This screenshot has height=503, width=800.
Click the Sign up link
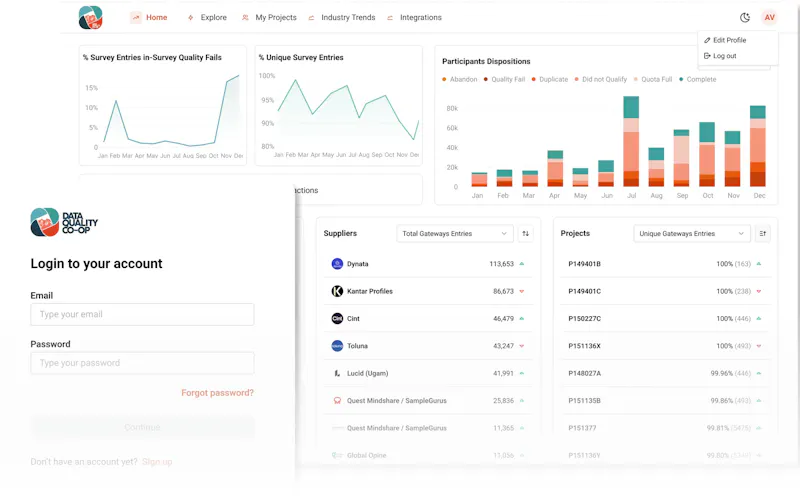[x=157, y=462]
